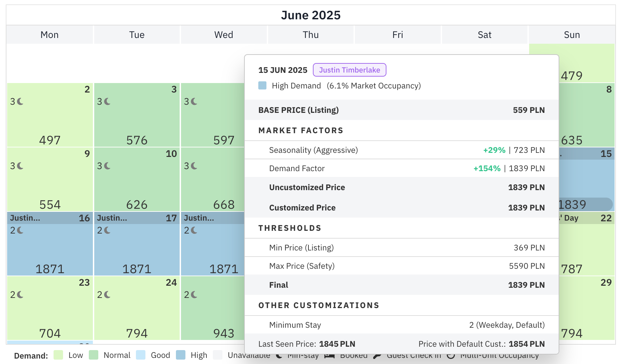
Task: Click the High demand legend swatch
Action: point(181,355)
